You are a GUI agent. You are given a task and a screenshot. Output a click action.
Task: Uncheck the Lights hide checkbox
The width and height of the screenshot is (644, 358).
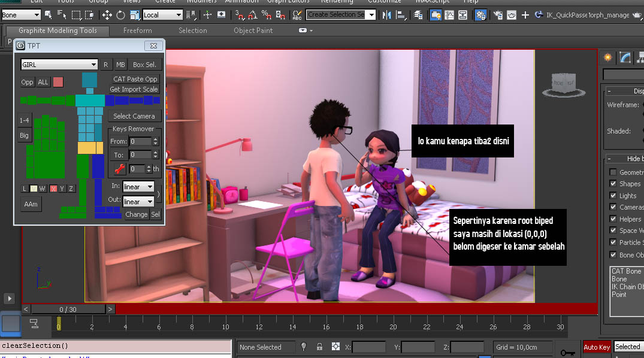pos(613,195)
